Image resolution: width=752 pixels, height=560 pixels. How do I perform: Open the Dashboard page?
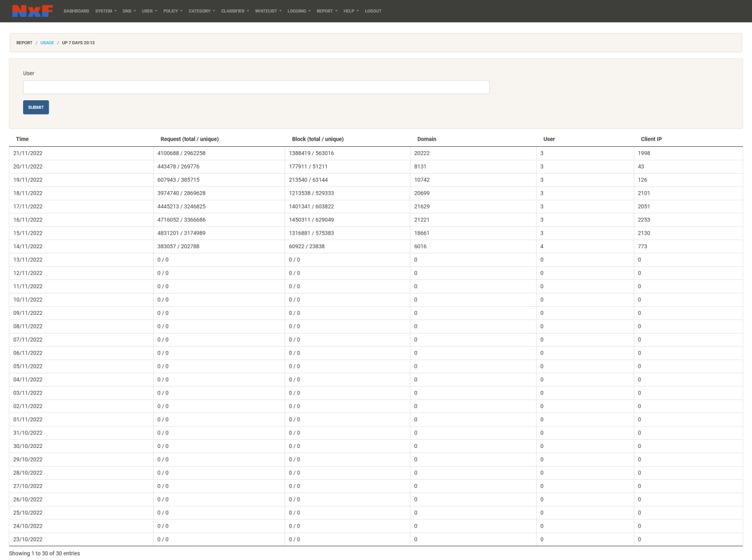pyautogui.click(x=76, y=11)
